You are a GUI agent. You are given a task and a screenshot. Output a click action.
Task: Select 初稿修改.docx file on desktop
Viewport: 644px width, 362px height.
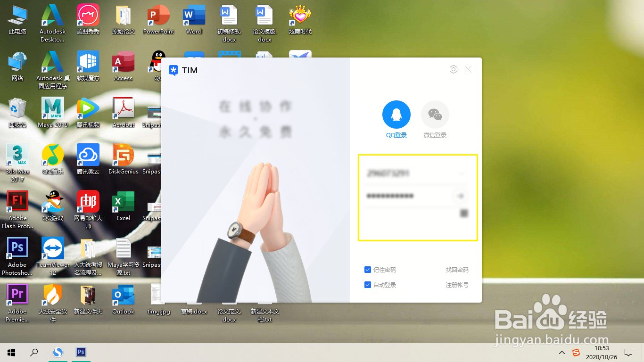tap(230, 24)
